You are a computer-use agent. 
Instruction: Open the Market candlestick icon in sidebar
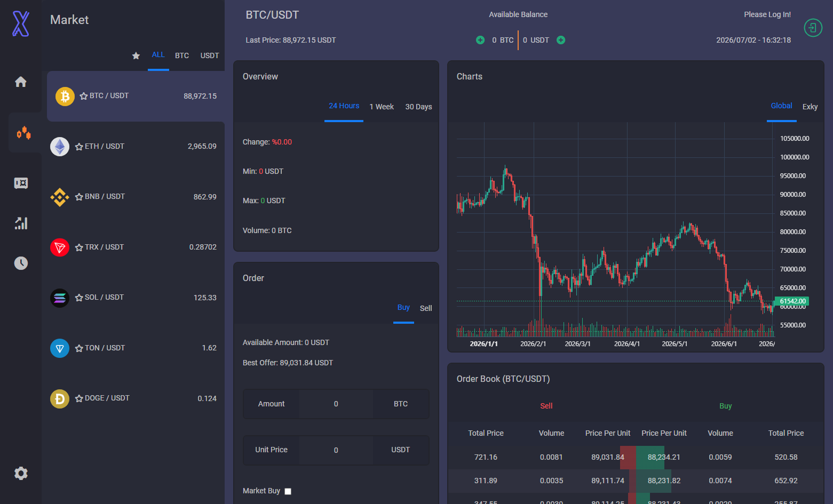click(x=23, y=133)
